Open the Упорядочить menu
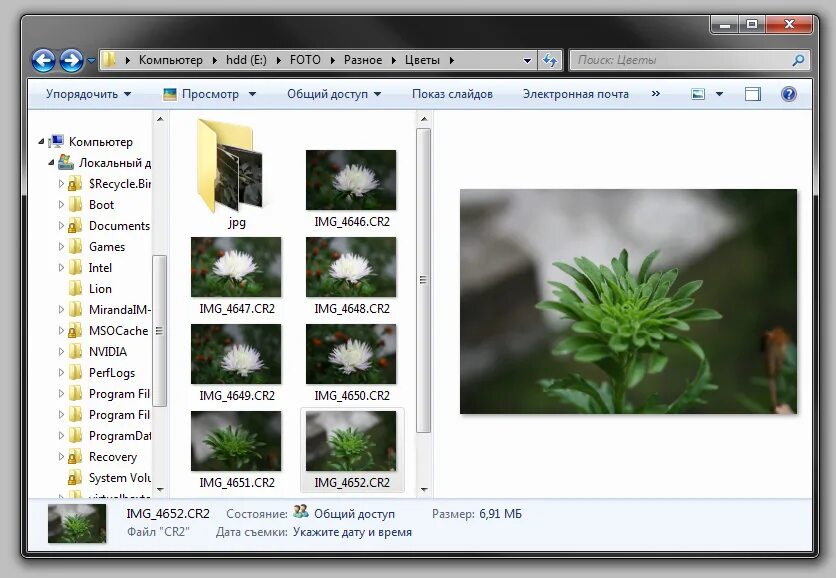The width and height of the screenshot is (836, 578). (89, 94)
